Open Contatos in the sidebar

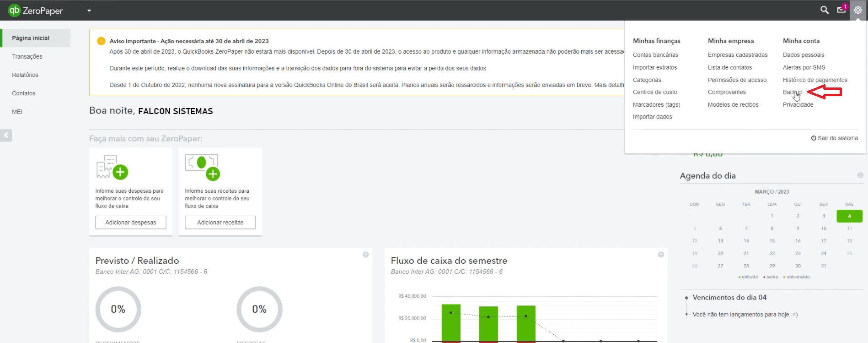(24, 93)
